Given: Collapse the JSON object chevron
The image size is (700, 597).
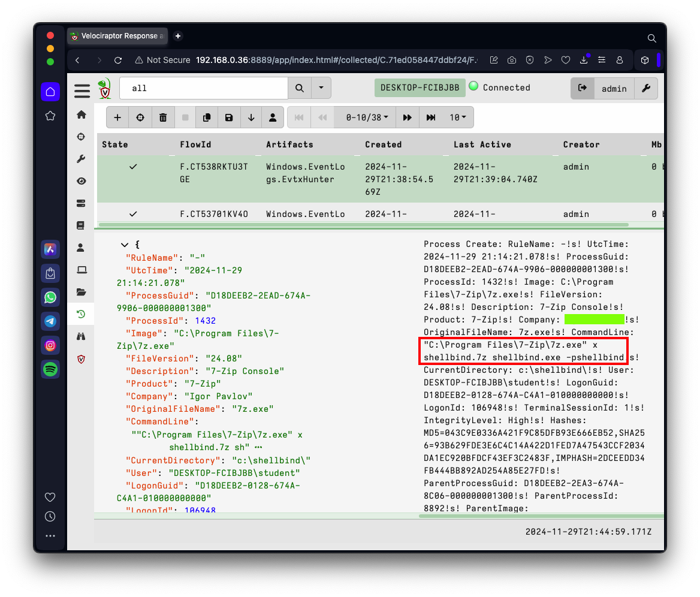Looking at the screenshot, I should click(125, 245).
